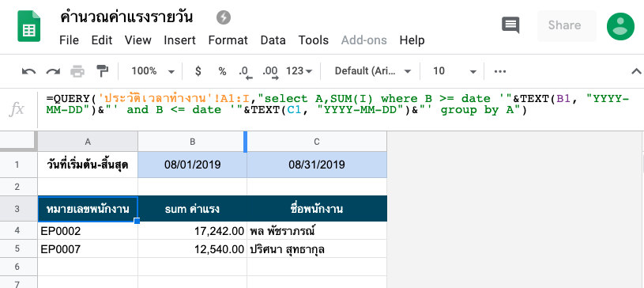
Task: Undo the last action
Action: (x=28, y=71)
